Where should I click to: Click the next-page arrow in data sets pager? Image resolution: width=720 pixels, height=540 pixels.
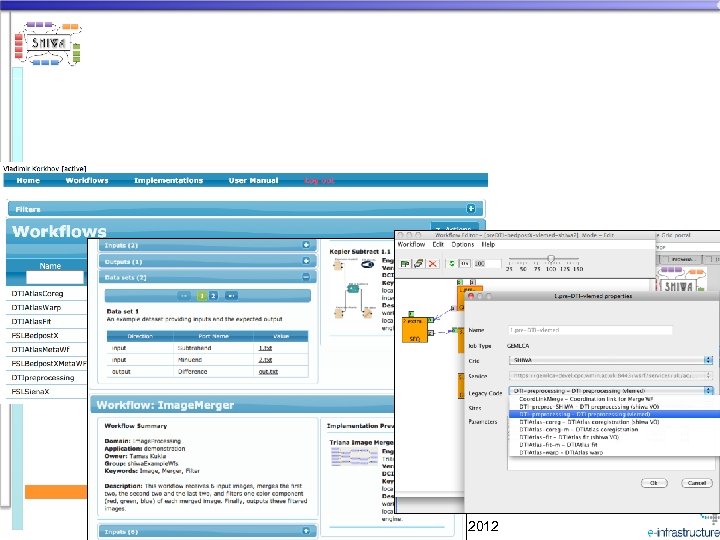[x=231, y=296]
